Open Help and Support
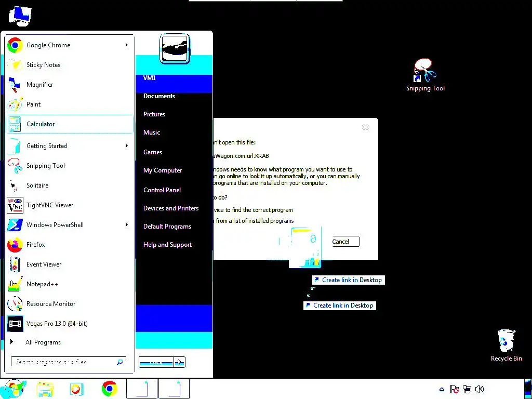Image resolution: width=532 pixels, height=399 pixels. tap(167, 245)
